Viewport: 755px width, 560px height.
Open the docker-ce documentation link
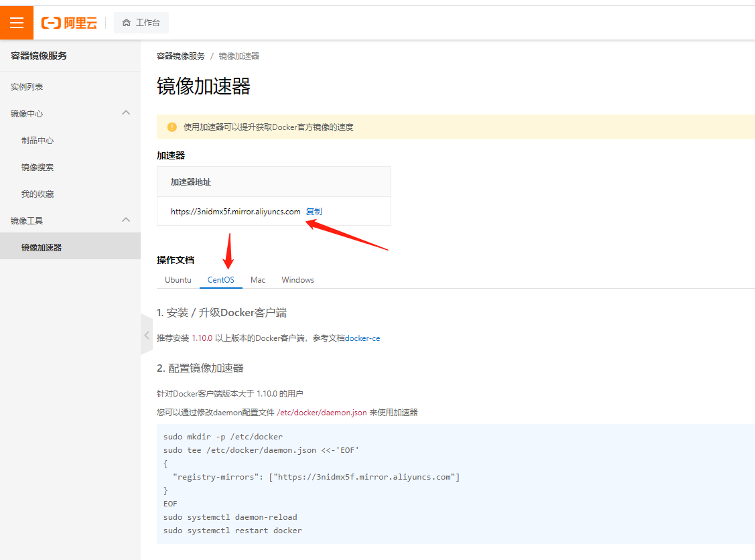(x=362, y=338)
